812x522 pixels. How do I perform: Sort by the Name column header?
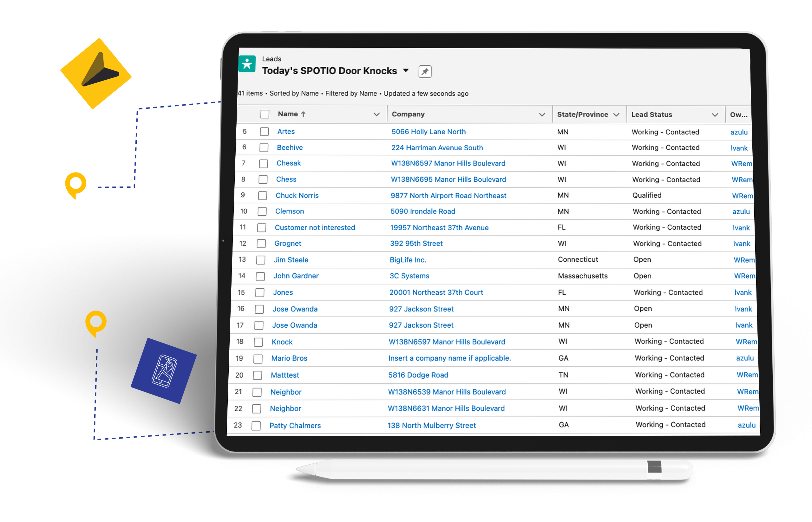(291, 114)
